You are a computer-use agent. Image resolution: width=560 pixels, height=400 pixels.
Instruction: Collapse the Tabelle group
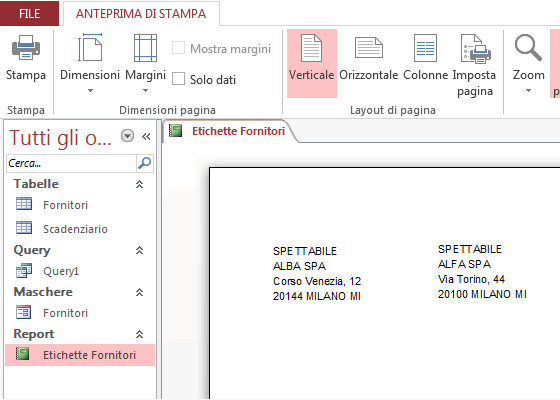(x=139, y=184)
